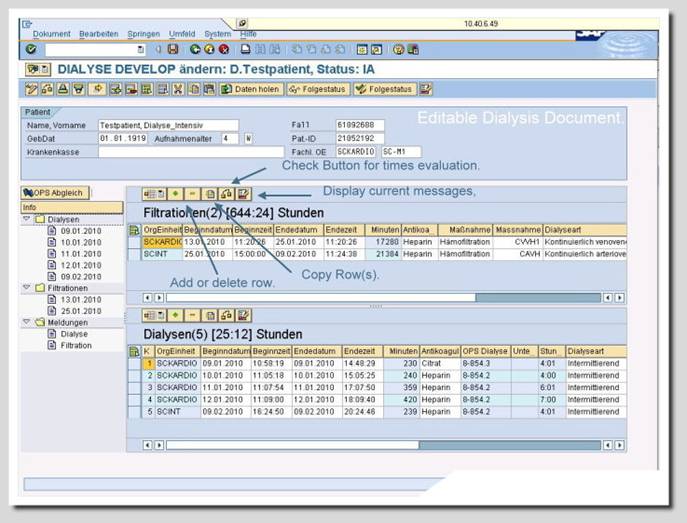Select row 5 in the Dialysen table
The height and width of the screenshot is (523, 687).
135,411
